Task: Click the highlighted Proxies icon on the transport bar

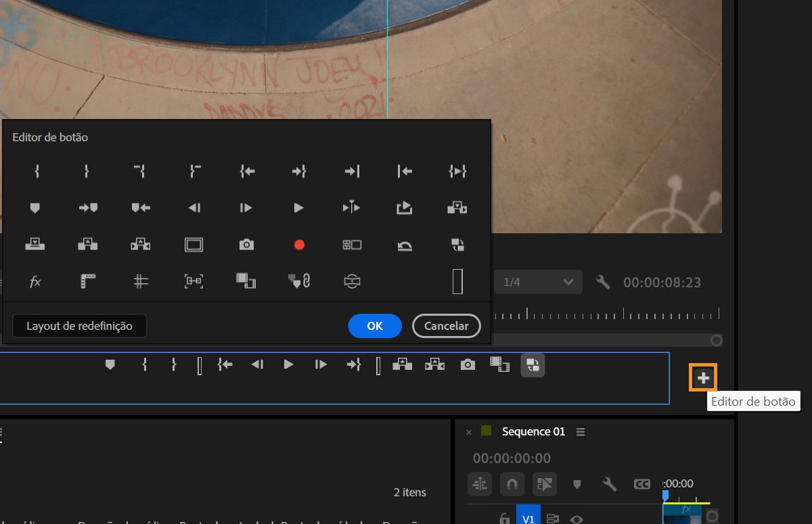Action: pyautogui.click(x=532, y=364)
